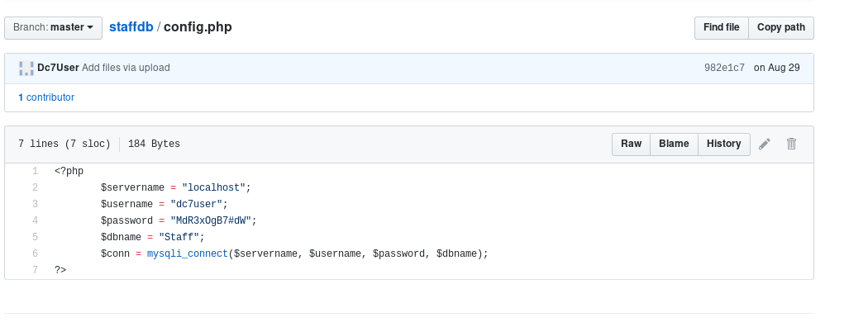The width and height of the screenshot is (868, 322).
Task: View the Raw file
Action: [x=631, y=144]
